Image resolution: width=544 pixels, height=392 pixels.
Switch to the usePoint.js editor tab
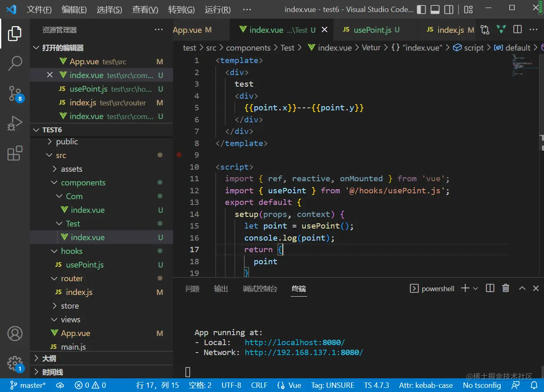point(372,30)
